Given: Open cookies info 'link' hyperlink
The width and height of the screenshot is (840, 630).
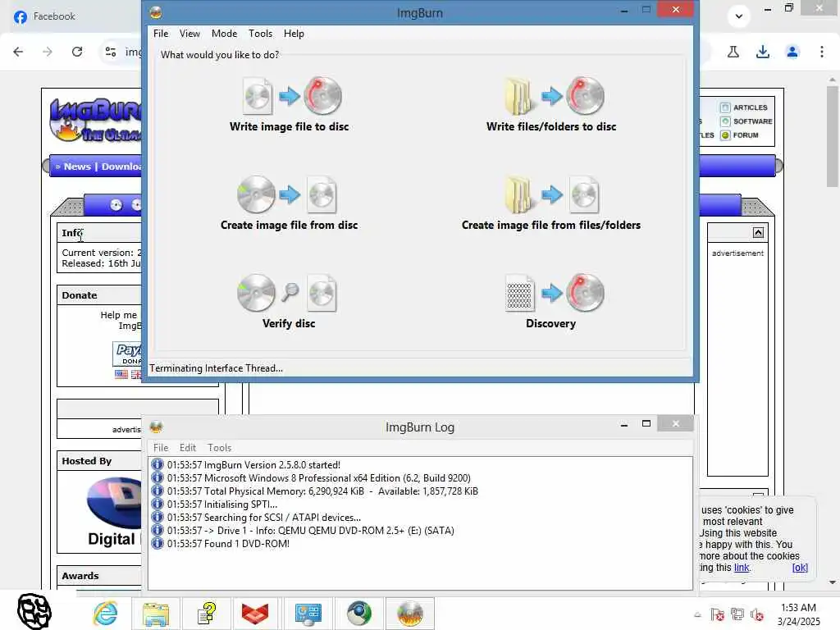Looking at the screenshot, I should 742,568.
